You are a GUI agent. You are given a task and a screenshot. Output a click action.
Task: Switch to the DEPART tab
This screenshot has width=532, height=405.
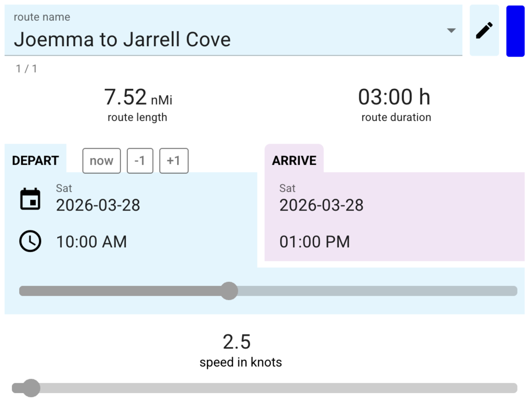tap(35, 161)
